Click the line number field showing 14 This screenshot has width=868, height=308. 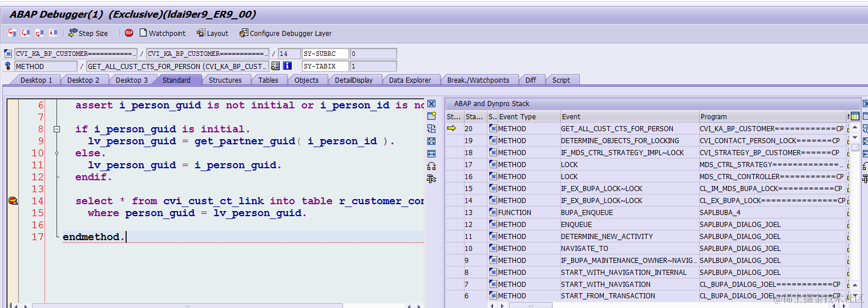[x=289, y=54]
